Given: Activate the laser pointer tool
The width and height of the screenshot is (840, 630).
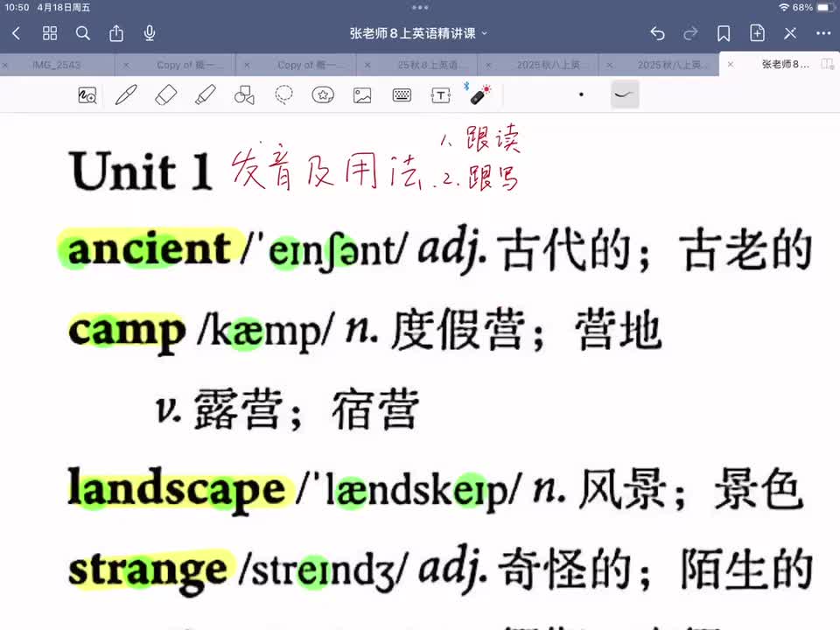Looking at the screenshot, I should (x=478, y=94).
